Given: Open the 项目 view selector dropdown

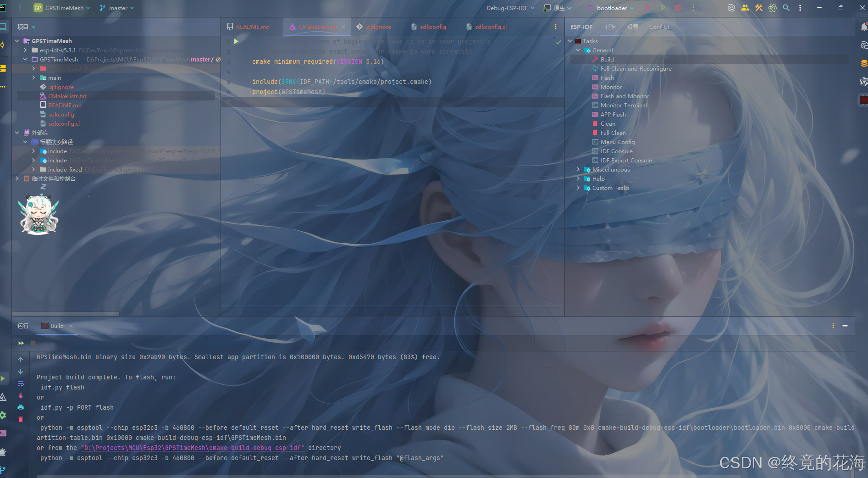Looking at the screenshot, I should 27,27.
